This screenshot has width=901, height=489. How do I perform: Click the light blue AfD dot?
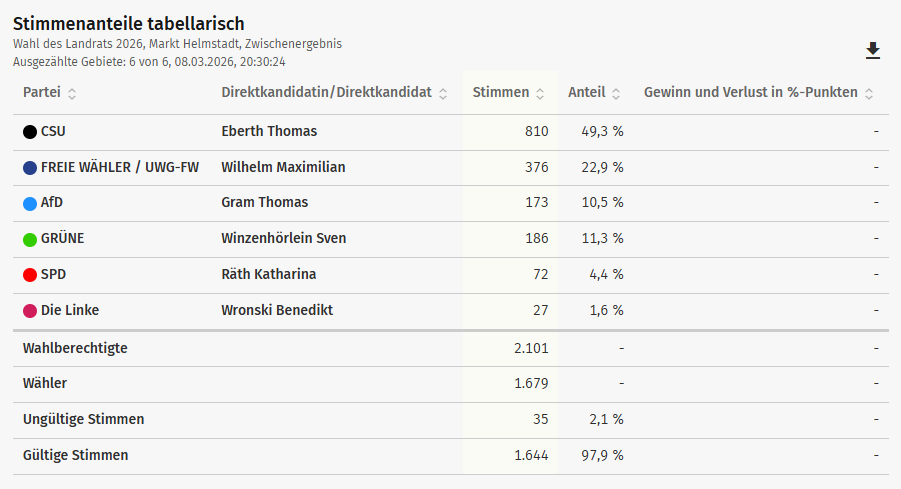pyautogui.click(x=30, y=203)
